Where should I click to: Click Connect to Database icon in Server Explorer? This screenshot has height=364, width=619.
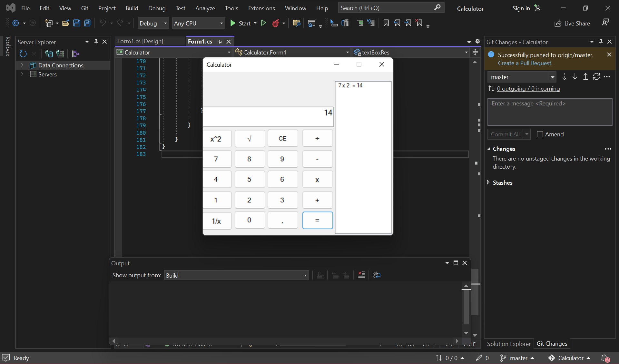(49, 54)
